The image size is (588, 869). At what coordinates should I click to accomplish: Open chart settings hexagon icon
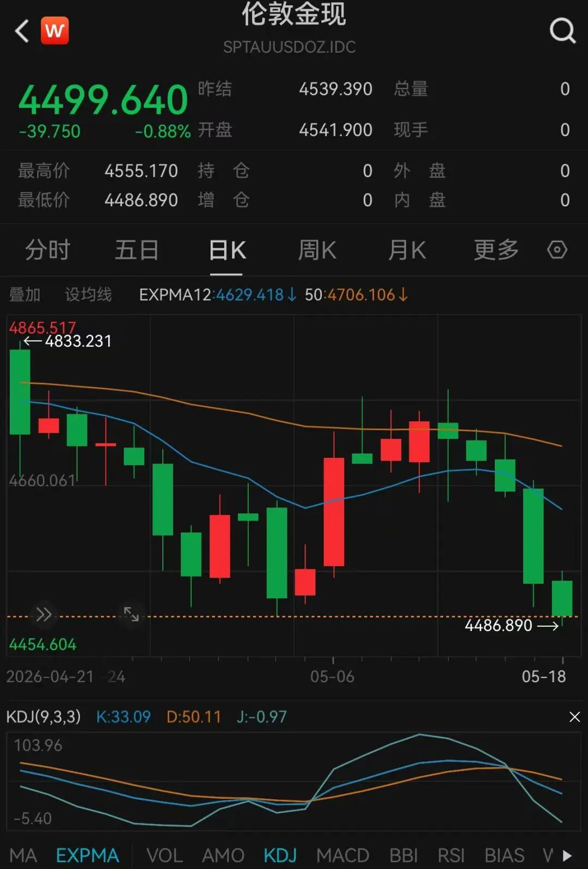click(557, 250)
